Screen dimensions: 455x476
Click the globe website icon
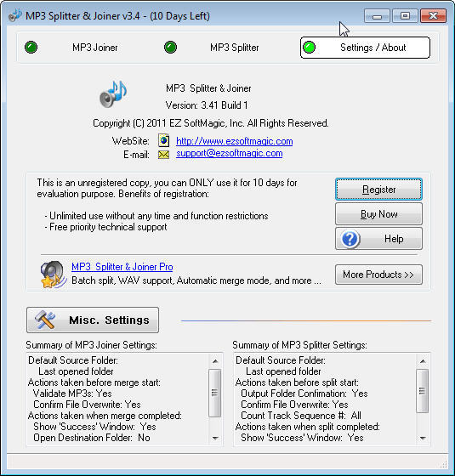tap(163, 140)
